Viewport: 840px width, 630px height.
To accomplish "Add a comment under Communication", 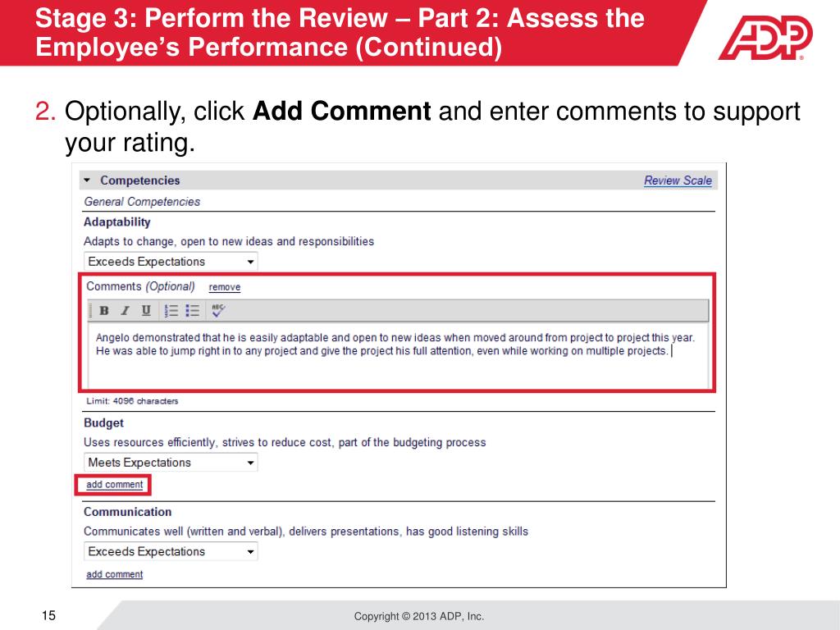I will click(x=115, y=574).
